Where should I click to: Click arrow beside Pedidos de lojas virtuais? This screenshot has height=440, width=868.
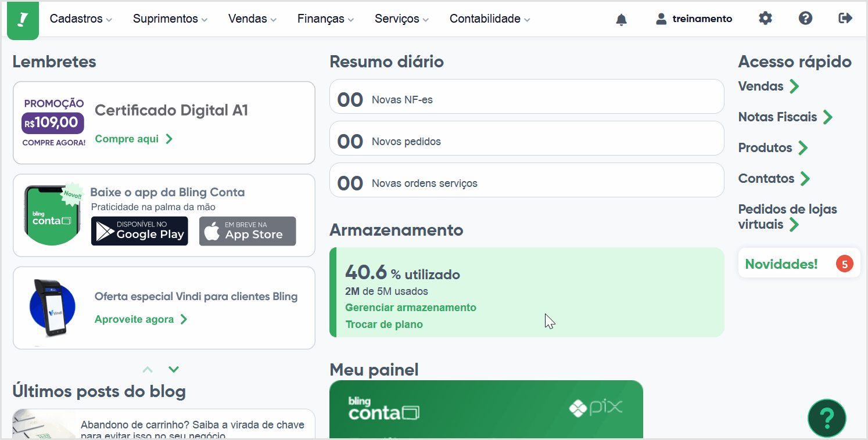(x=794, y=225)
